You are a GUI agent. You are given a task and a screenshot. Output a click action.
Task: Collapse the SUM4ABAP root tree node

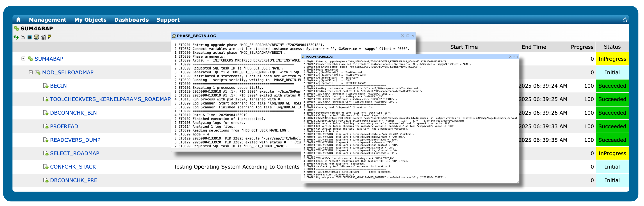click(x=23, y=59)
